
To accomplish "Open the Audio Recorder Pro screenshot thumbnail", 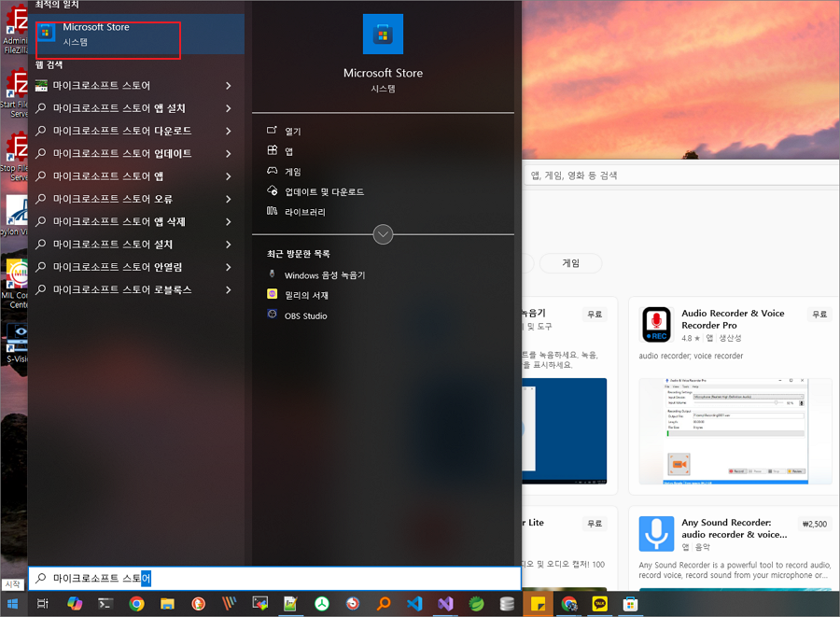I will (734, 431).
